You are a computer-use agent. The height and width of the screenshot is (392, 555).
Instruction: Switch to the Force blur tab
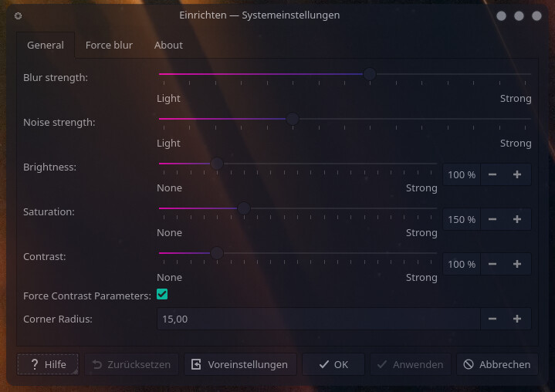pyautogui.click(x=109, y=45)
